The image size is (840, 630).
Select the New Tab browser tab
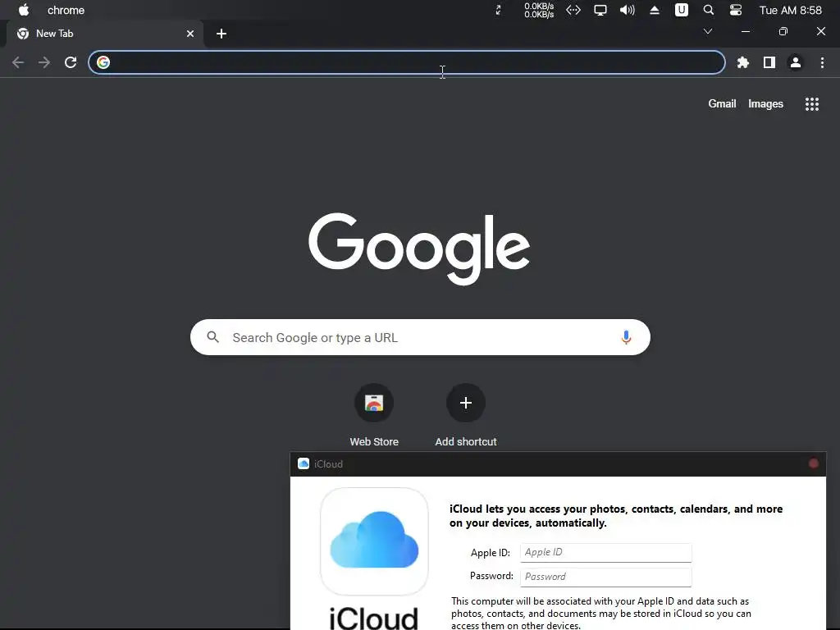point(104,34)
